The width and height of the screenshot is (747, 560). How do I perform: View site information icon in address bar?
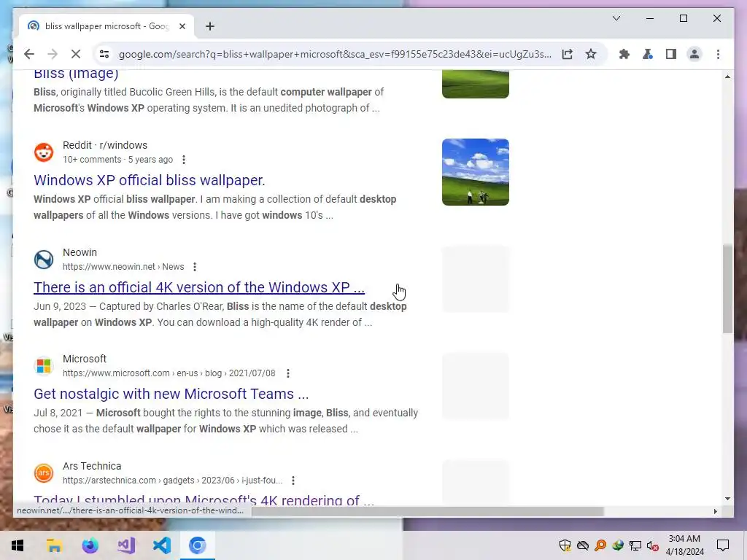coord(104,54)
